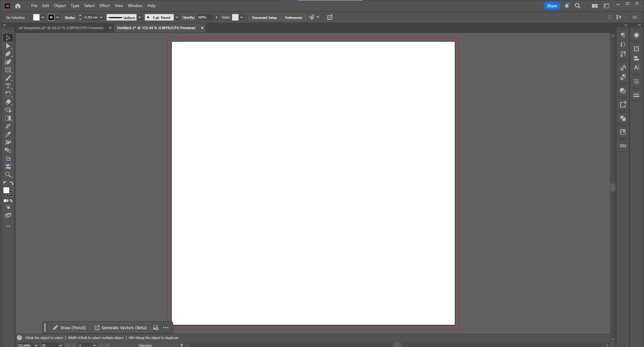Viewport: 644px width, 347px height.
Task: Open stroke weight dropdown
Action: coord(101,17)
